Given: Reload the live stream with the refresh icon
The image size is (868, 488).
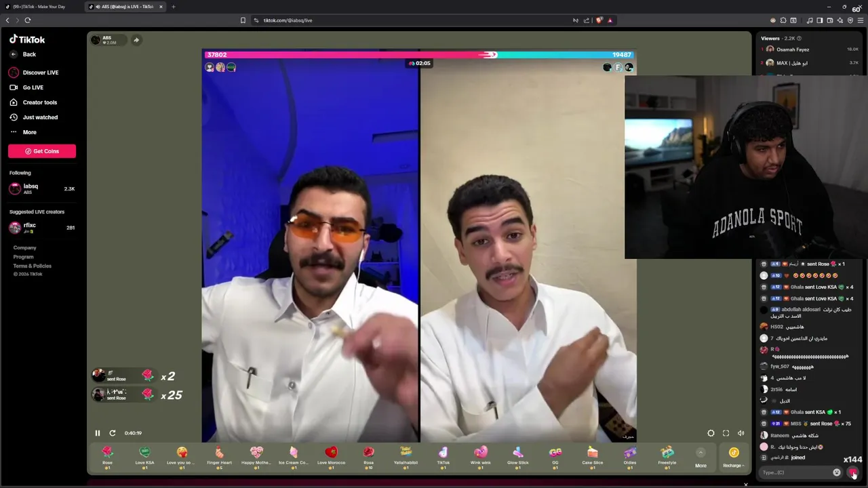Looking at the screenshot, I should click(113, 433).
